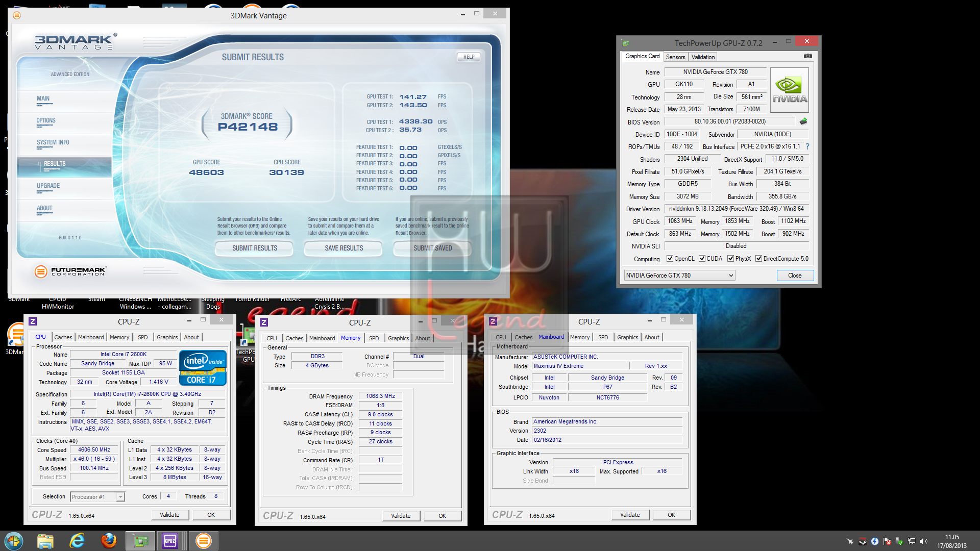Click the GPU Score value 48603
This screenshot has height=551, width=980.
(206, 172)
